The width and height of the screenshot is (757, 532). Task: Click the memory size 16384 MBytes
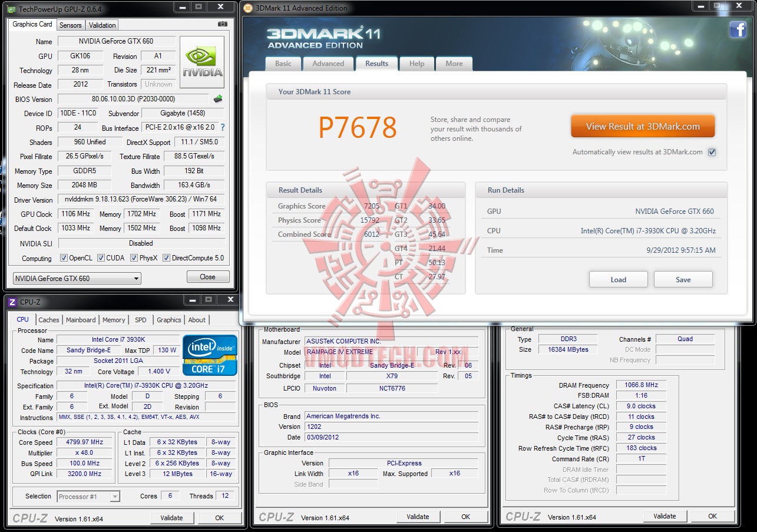(x=568, y=349)
